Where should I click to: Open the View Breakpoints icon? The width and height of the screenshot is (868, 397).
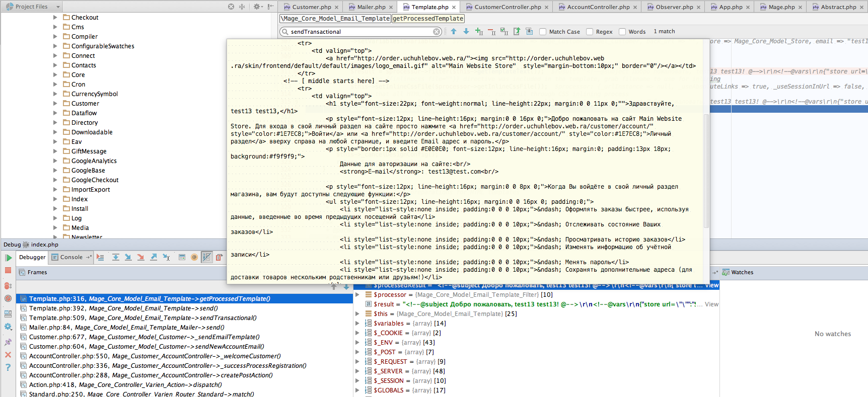tap(8, 285)
